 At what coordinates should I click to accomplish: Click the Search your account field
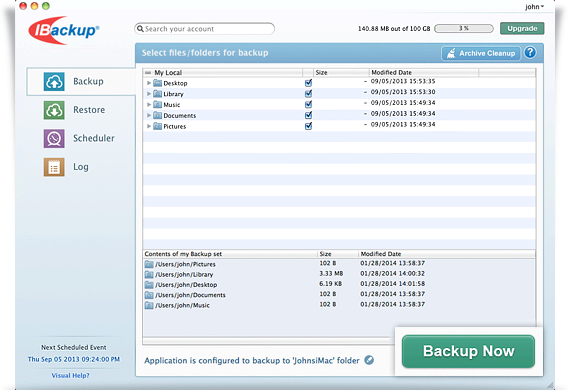204,29
